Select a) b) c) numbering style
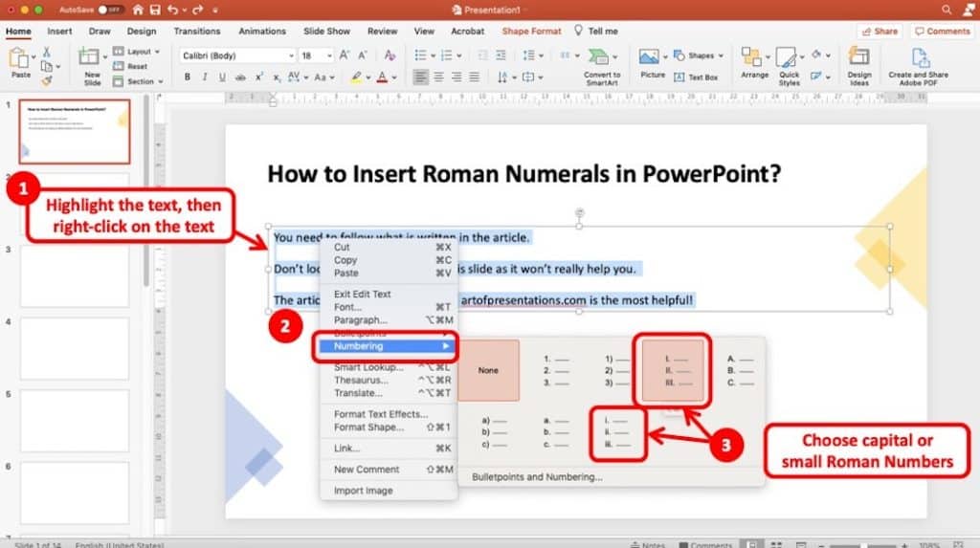 coord(494,432)
